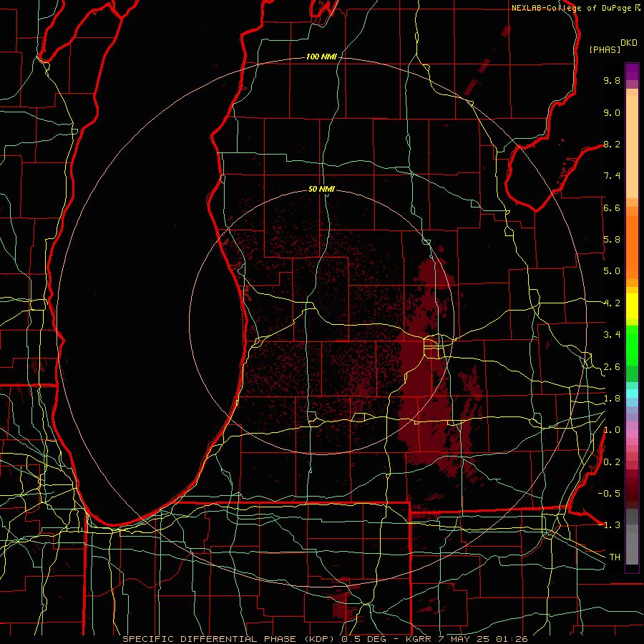Click the 6.6 value on the scale
644x644 pixels.
[x=612, y=208]
